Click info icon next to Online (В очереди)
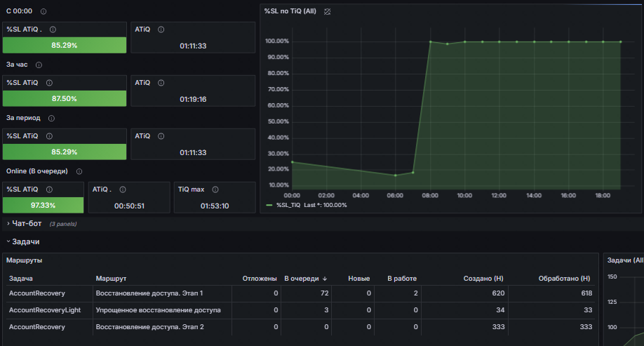Image resolution: width=644 pixels, height=346 pixels. coord(79,171)
